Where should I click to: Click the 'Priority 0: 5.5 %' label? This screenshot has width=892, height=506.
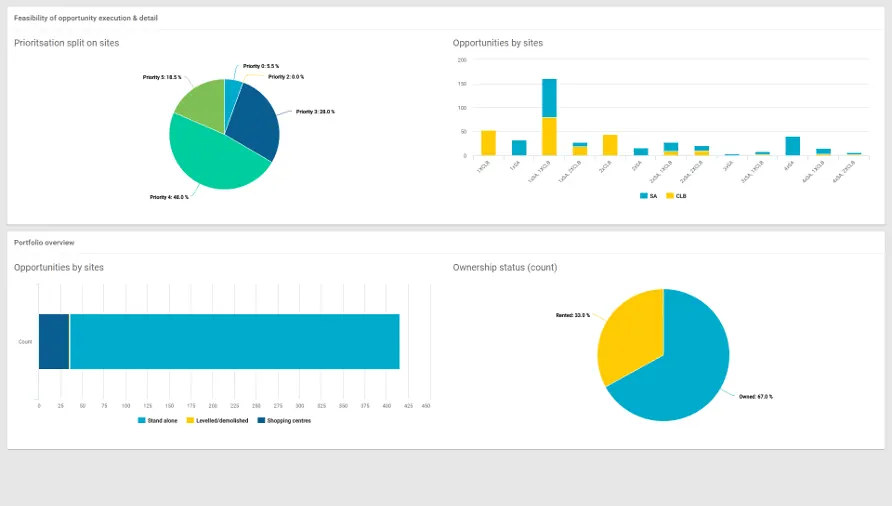pyautogui.click(x=261, y=66)
